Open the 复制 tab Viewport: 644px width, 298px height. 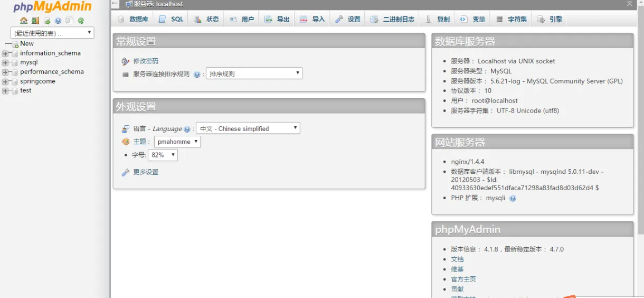coord(438,19)
